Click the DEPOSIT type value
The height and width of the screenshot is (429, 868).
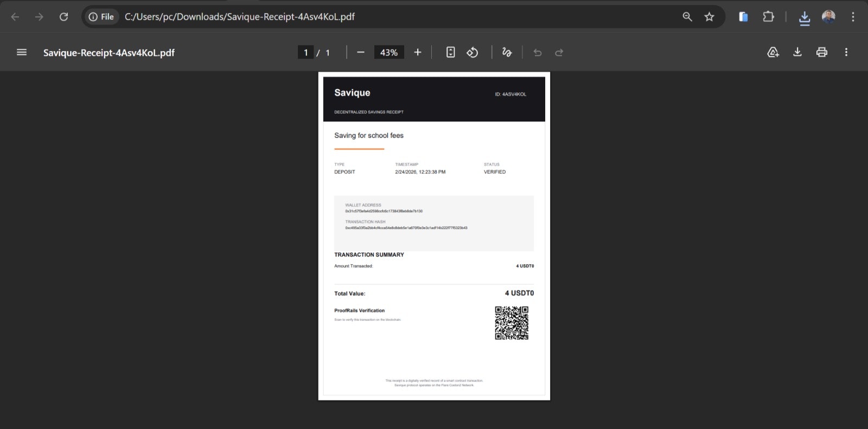344,172
